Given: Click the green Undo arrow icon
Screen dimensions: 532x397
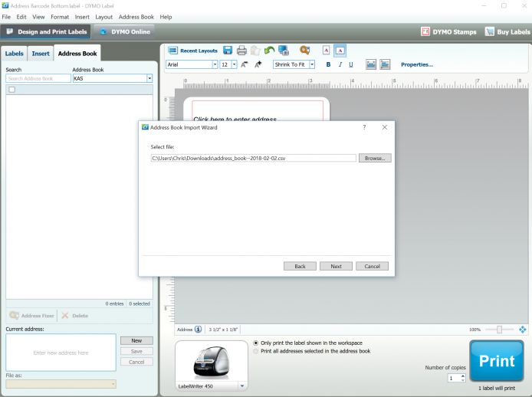Looking at the screenshot, I should click(270, 51).
